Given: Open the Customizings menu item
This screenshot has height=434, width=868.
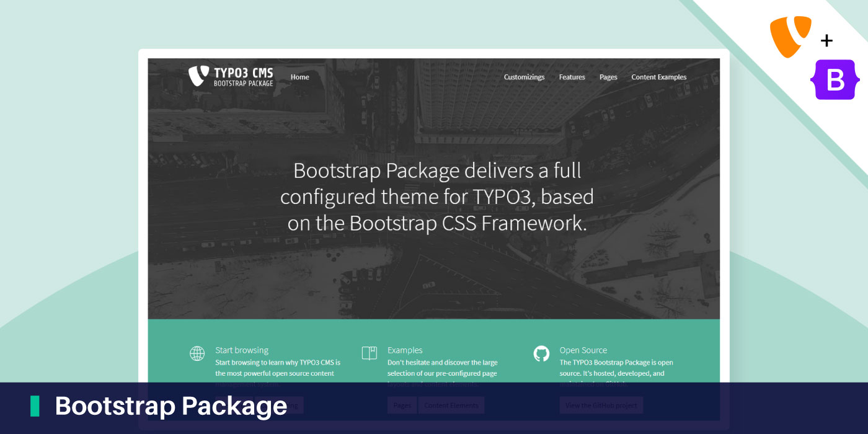Looking at the screenshot, I should 524,77.
